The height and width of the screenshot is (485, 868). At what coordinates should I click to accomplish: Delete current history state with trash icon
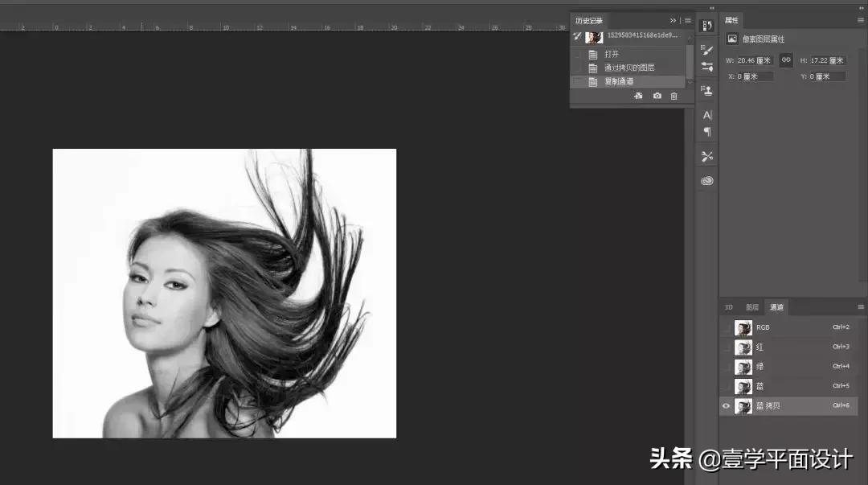[x=674, y=96]
